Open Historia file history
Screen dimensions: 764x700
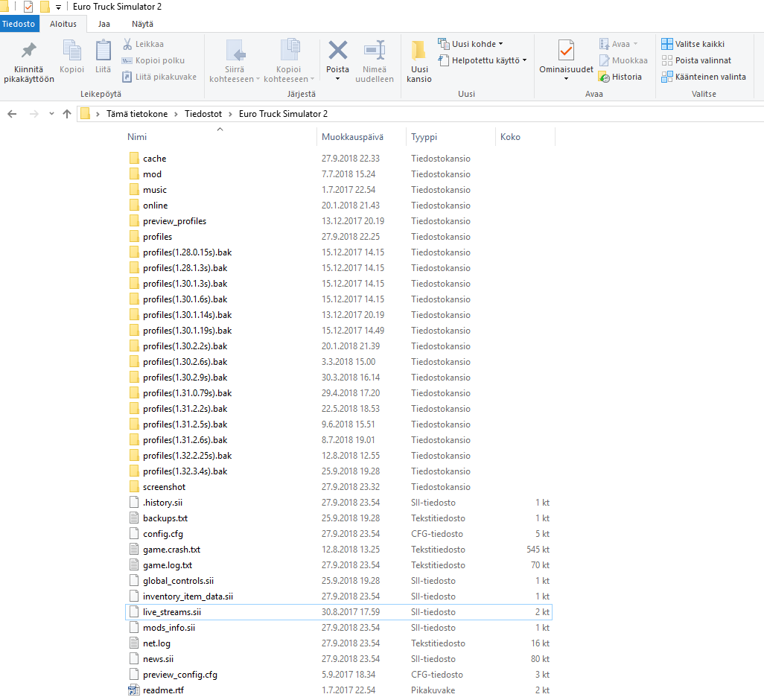coord(620,77)
